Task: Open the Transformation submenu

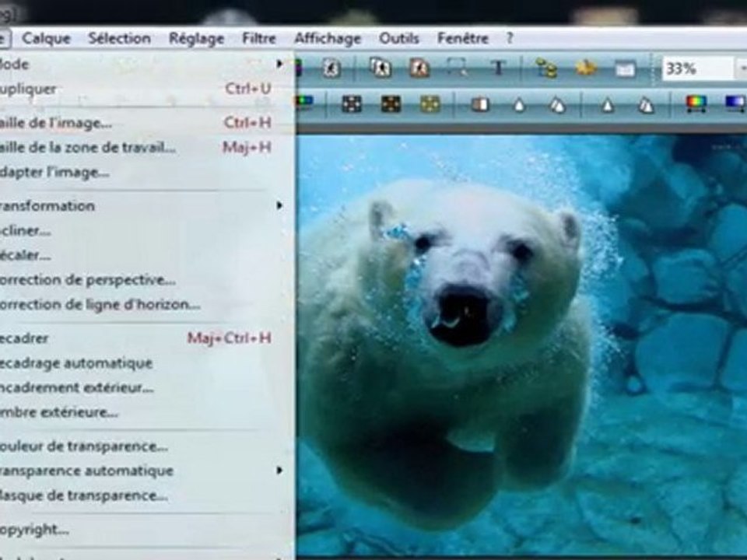Action: click(x=143, y=205)
